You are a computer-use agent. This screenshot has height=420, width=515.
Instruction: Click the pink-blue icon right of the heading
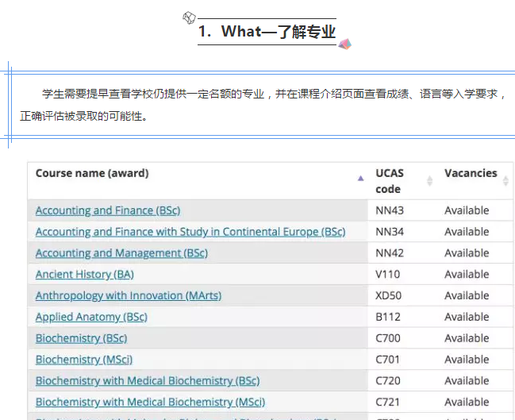tap(344, 43)
